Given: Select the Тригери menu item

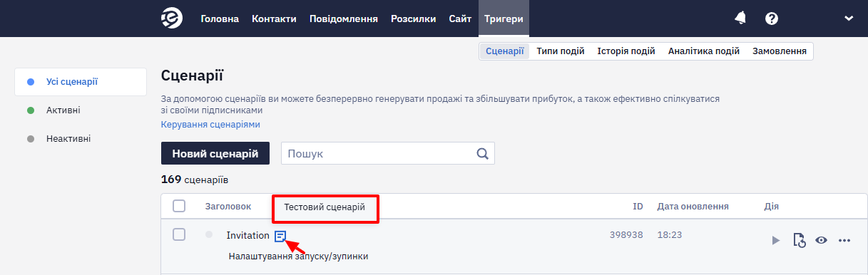Looking at the screenshot, I should point(504,19).
